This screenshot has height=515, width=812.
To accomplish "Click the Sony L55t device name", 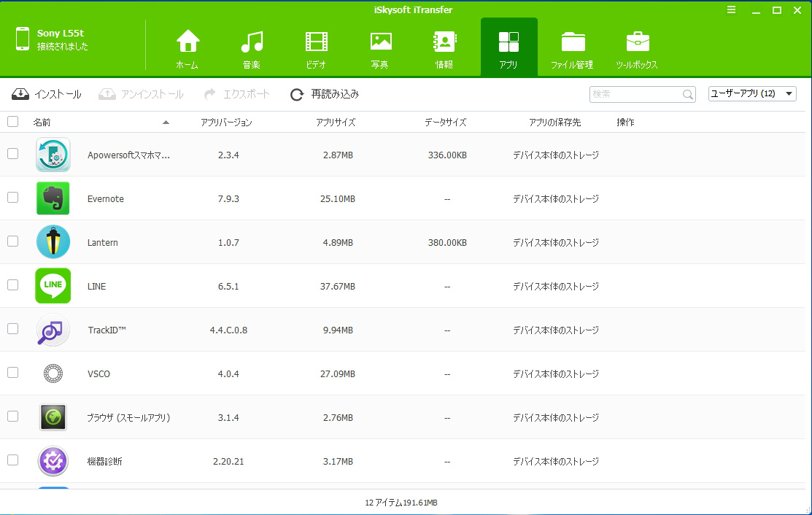I will coord(61,33).
